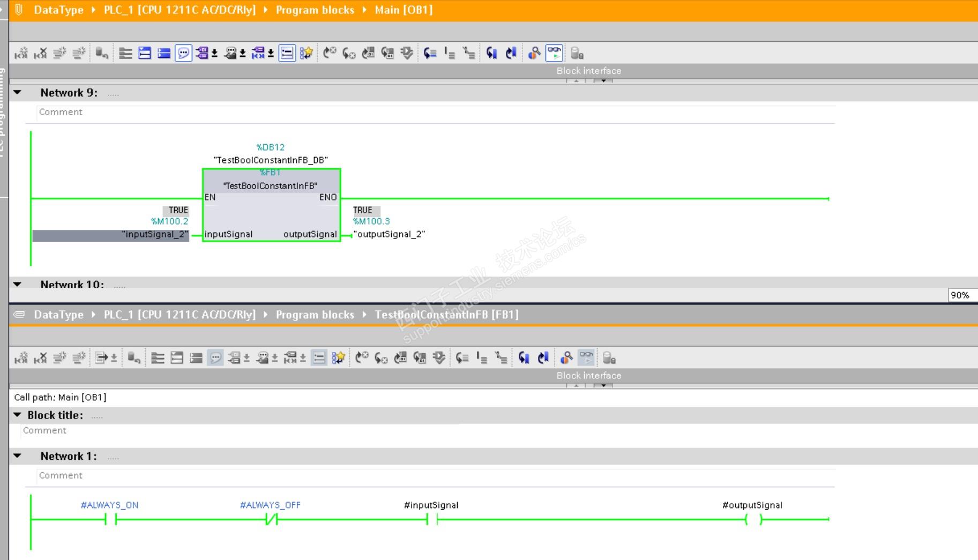Close all networks in FB1 editor toolbar

(x=196, y=358)
